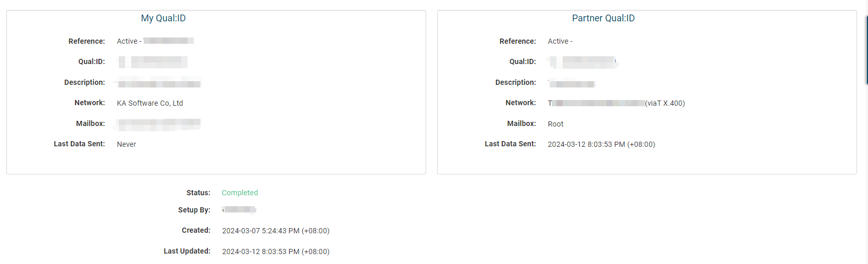This screenshot has width=868, height=264.
Task: Click Active reference in My Qual:ID
Action: 155,41
